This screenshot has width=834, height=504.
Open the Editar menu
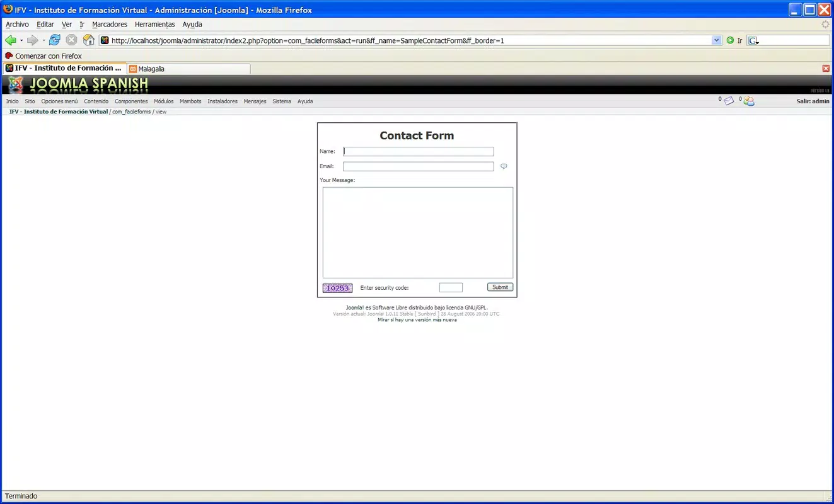click(45, 25)
